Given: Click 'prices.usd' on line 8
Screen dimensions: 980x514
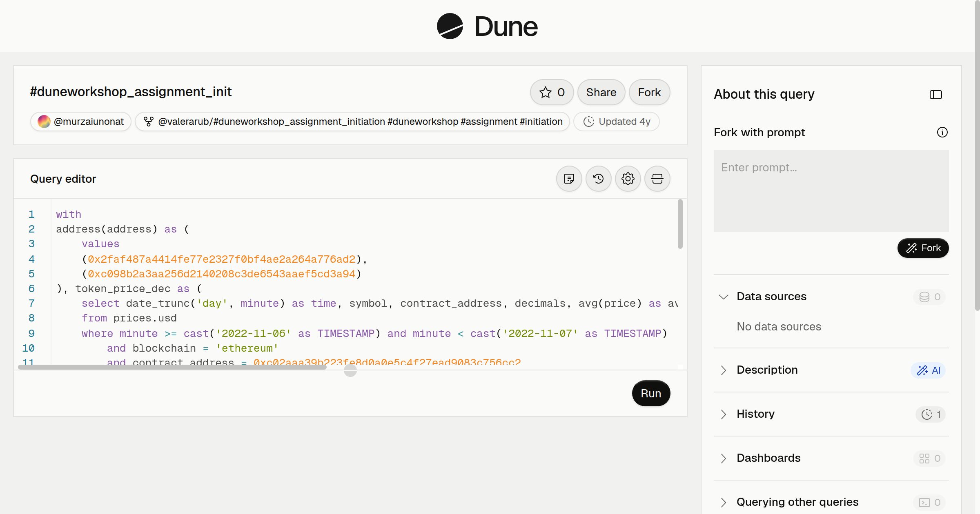Looking at the screenshot, I should pyautogui.click(x=145, y=318).
